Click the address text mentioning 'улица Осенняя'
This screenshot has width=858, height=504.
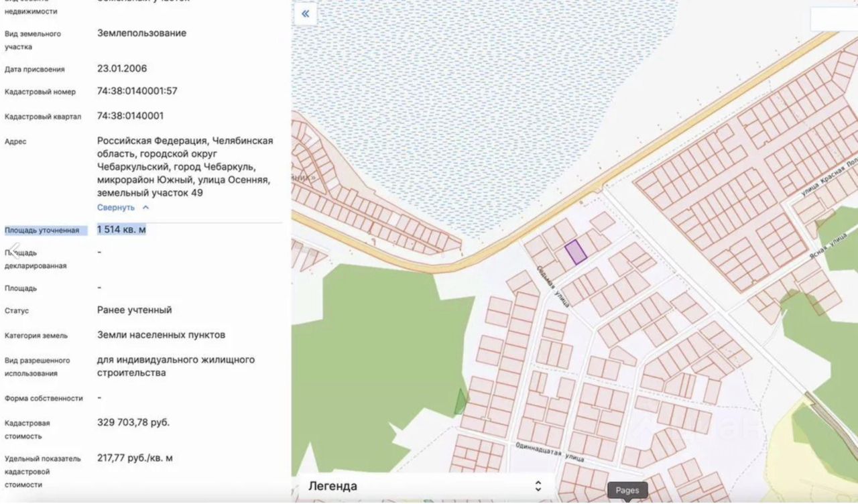[x=185, y=167]
